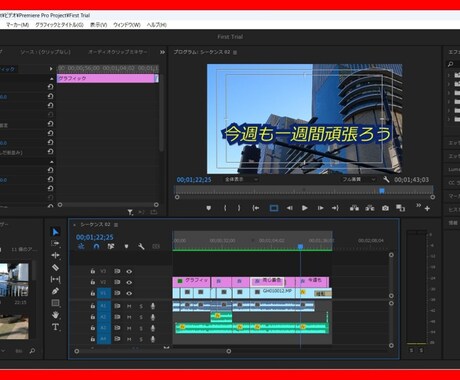The height and width of the screenshot is (380, 460).
Task: Open the ヘルプ(H) menu
Action: [157, 25]
